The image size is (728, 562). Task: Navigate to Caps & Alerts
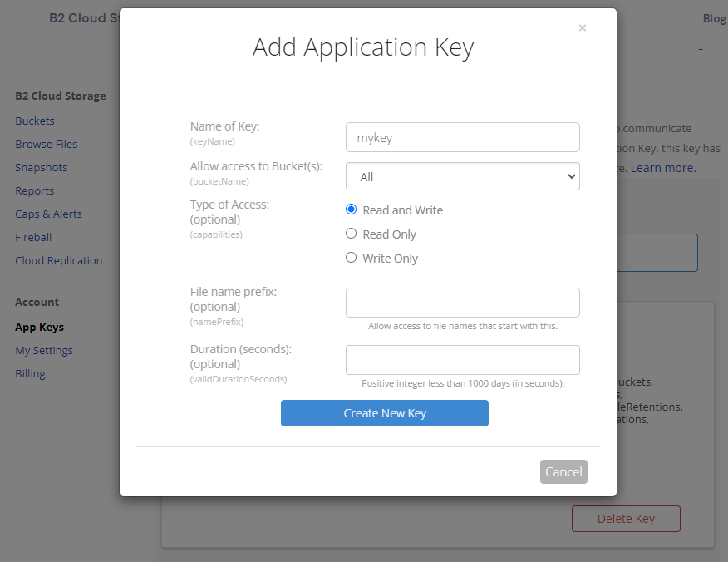coord(49,214)
